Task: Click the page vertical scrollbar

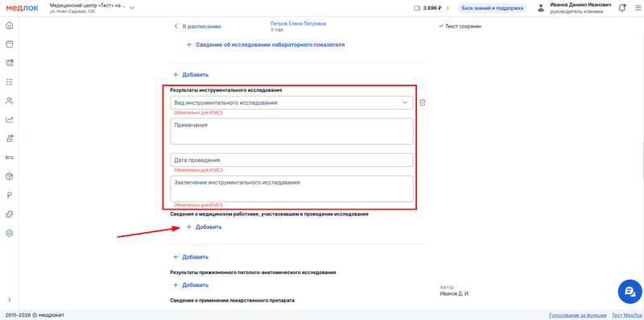Action: tap(642, 160)
